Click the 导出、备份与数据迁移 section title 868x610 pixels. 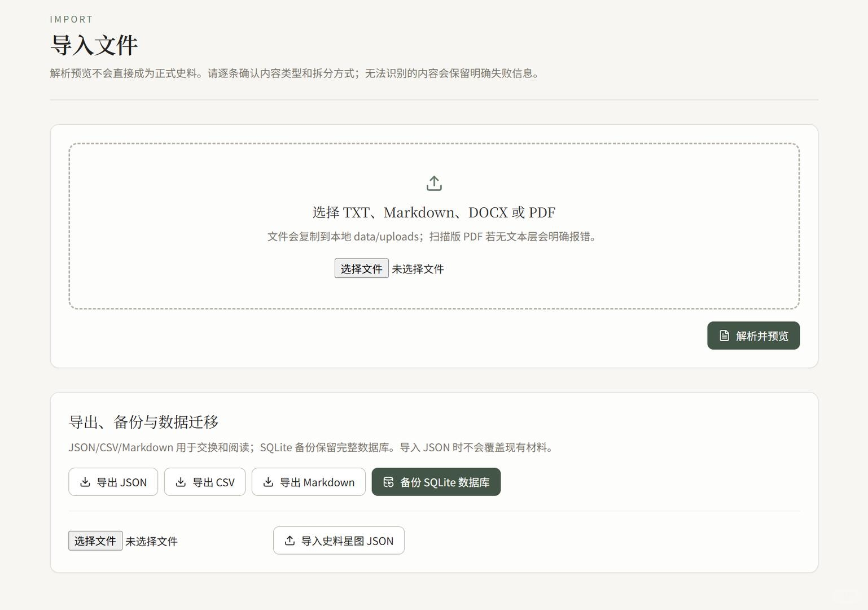[x=143, y=422]
